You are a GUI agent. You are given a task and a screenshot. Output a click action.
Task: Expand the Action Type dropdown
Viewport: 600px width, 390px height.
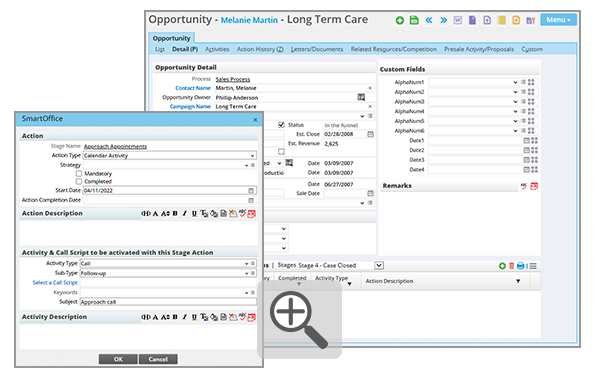click(252, 156)
